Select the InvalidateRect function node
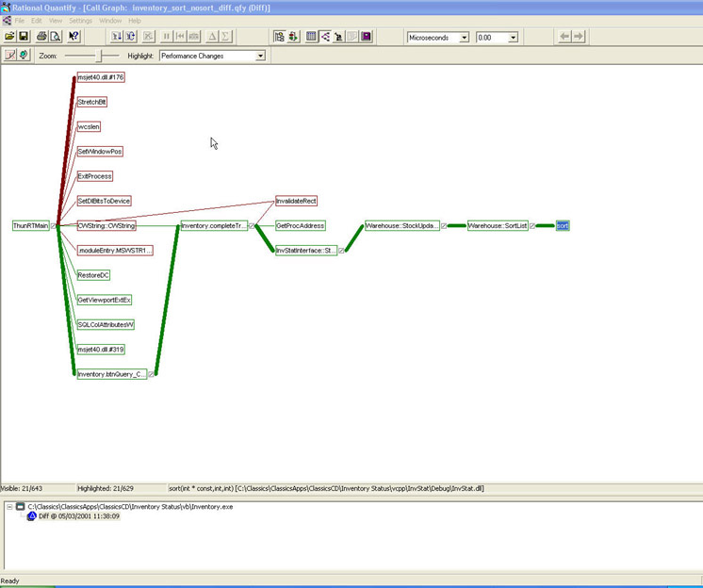Viewport: 703px width, 588px height. click(x=296, y=201)
